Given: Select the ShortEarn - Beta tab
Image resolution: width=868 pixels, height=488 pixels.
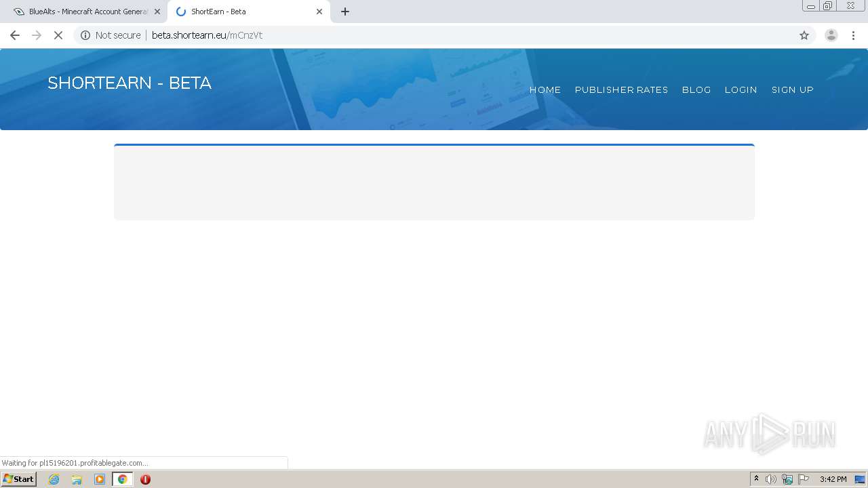Looking at the screenshot, I should (249, 12).
